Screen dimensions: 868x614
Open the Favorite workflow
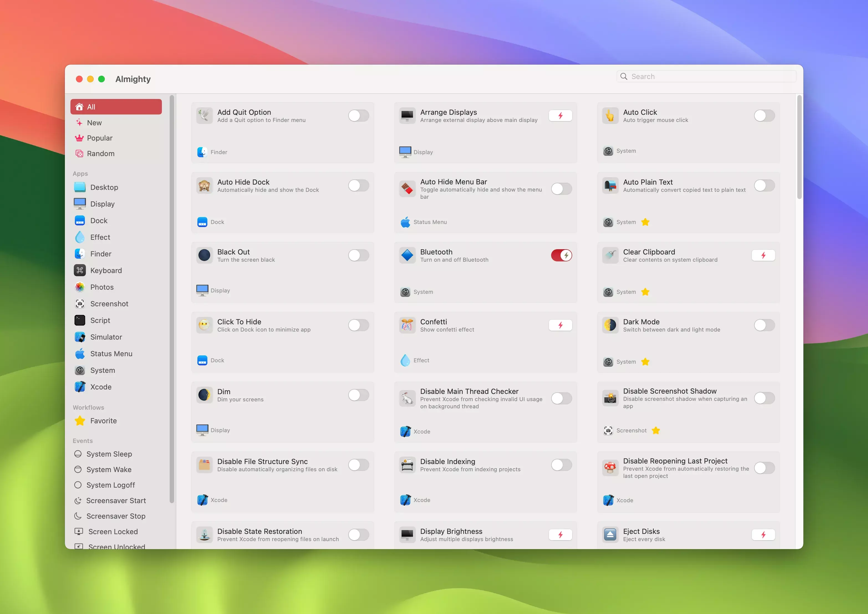(x=103, y=421)
